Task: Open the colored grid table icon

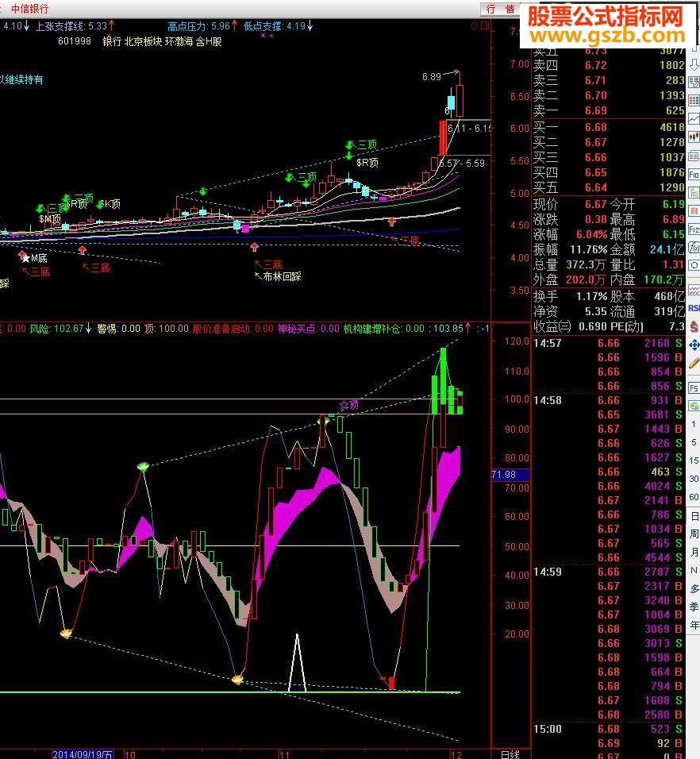Action: (x=694, y=101)
